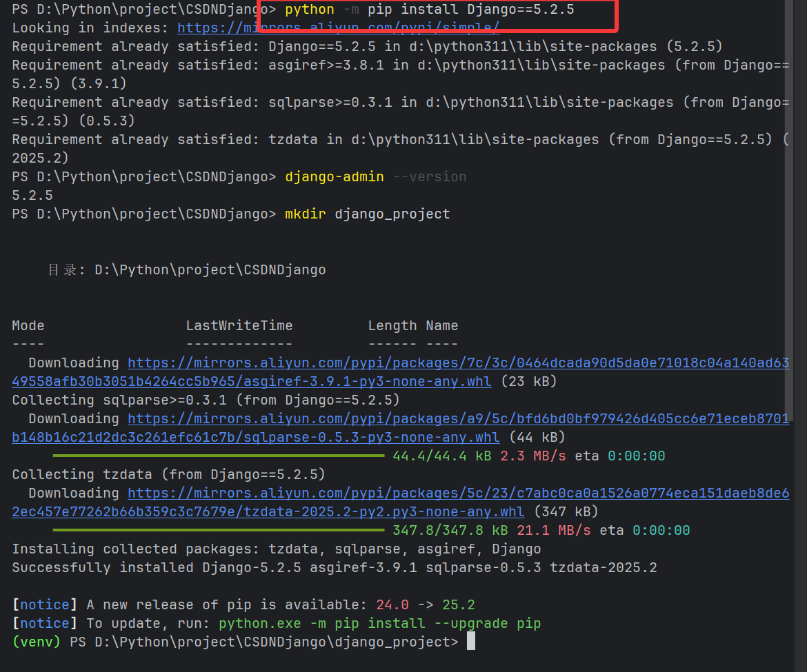Click the '--version' argument text
The height and width of the screenshot is (672, 807).
pyautogui.click(x=430, y=177)
